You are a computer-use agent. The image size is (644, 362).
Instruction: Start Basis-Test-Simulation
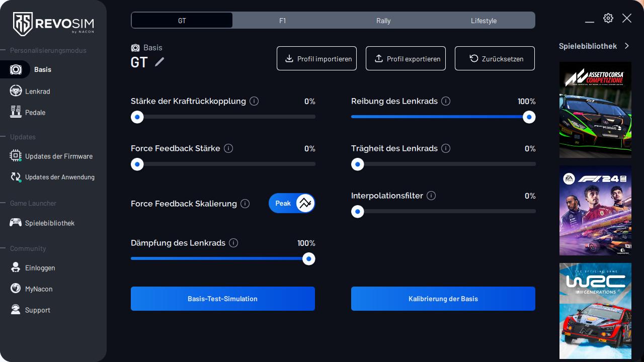click(222, 299)
